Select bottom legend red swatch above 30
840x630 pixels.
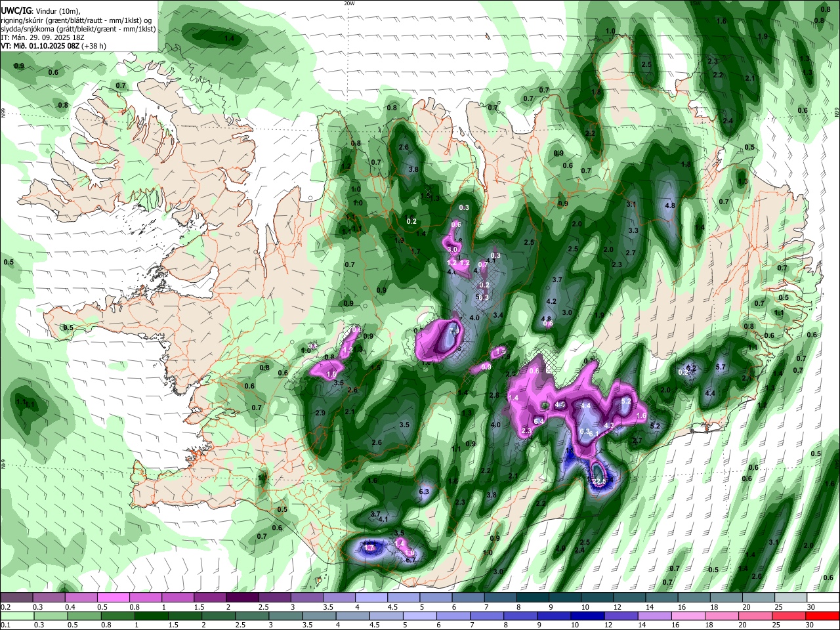point(824,616)
